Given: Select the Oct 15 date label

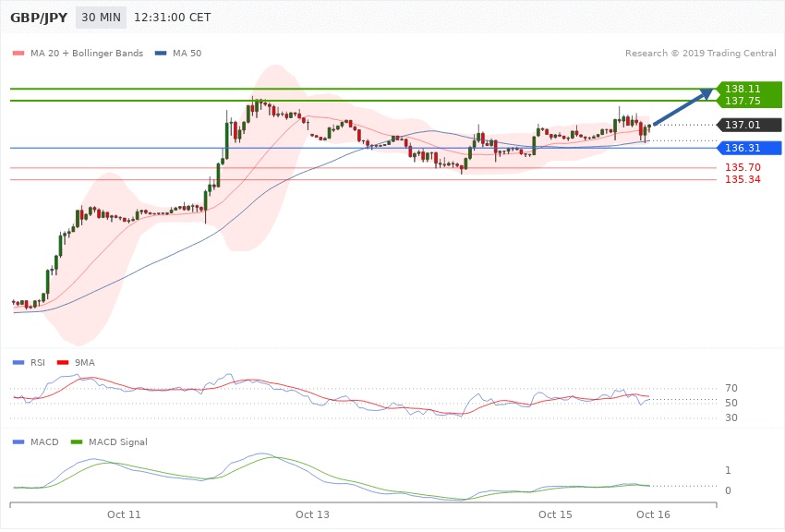Looking at the screenshot, I should (x=554, y=514).
